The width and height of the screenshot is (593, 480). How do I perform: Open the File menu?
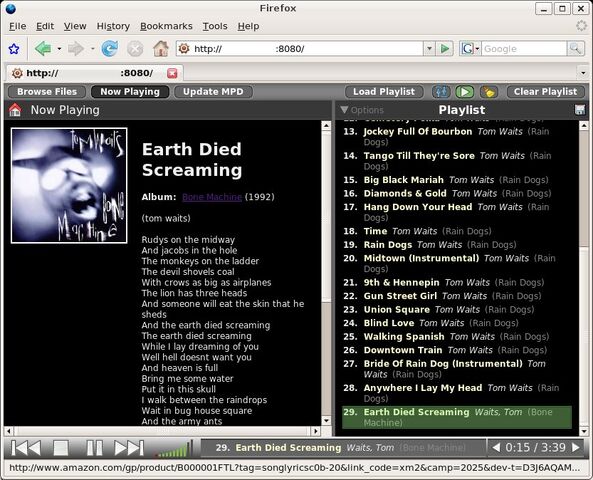tap(17, 26)
